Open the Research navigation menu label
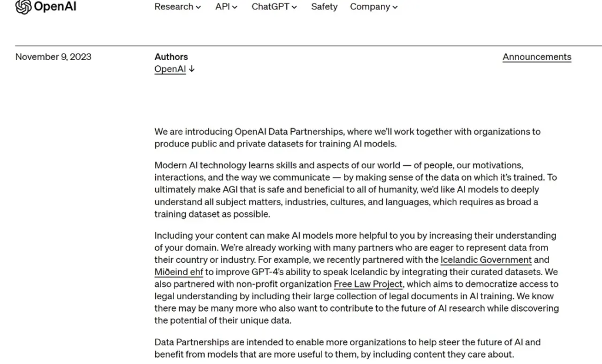This screenshot has height=364, width=602. (x=173, y=7)
